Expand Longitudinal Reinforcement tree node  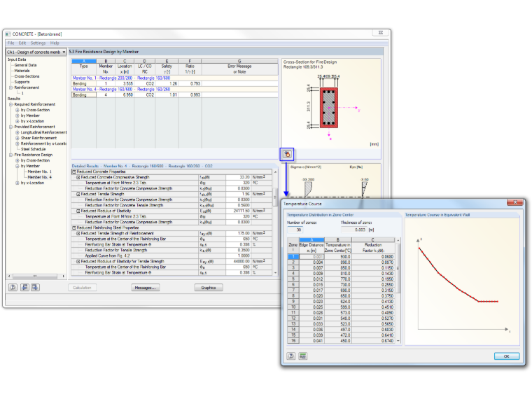pos(17,132)
